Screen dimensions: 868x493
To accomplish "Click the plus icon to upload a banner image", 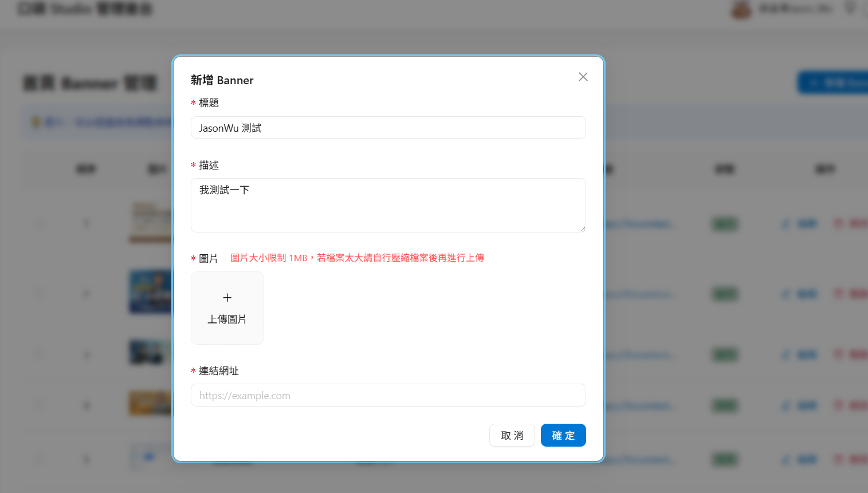I will (x=227, y=298).
